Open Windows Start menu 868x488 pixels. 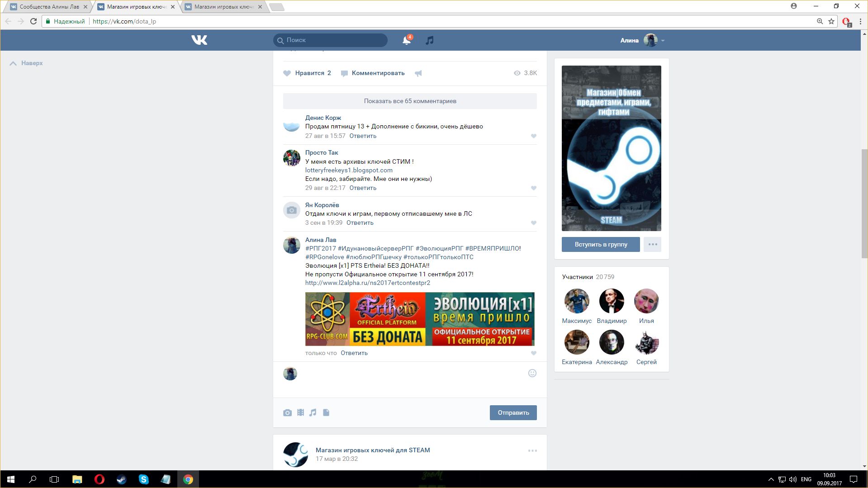click(11, 479)
